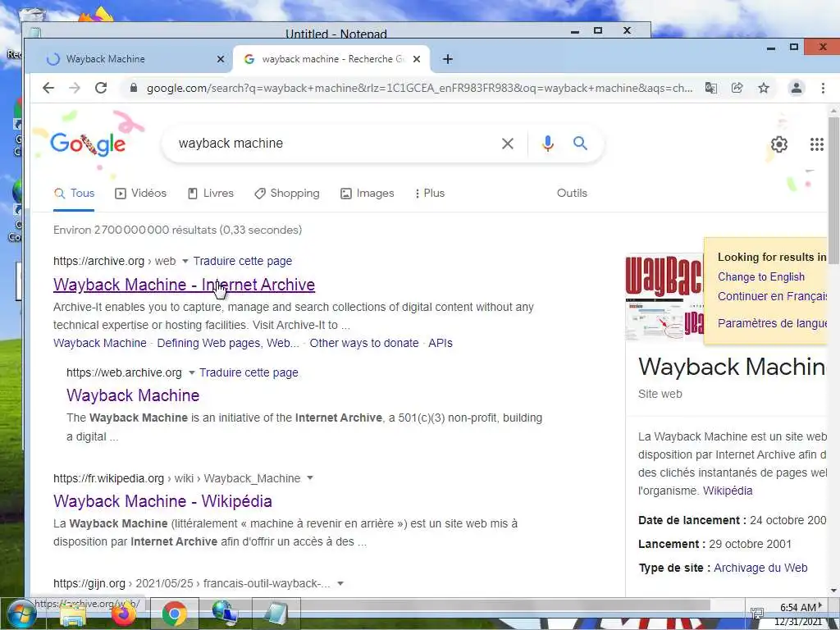Open the Chrome three-dot menu
This screenshot has width=840, height=630.
tap(823, 88)
